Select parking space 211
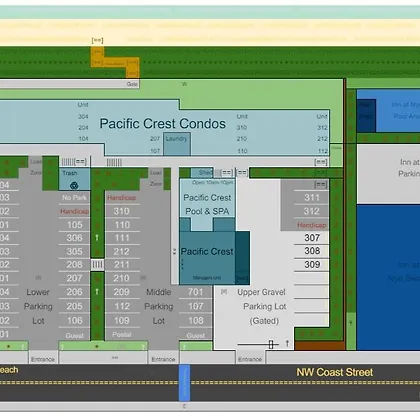420x420 pixels. click(x=122, y=265)
